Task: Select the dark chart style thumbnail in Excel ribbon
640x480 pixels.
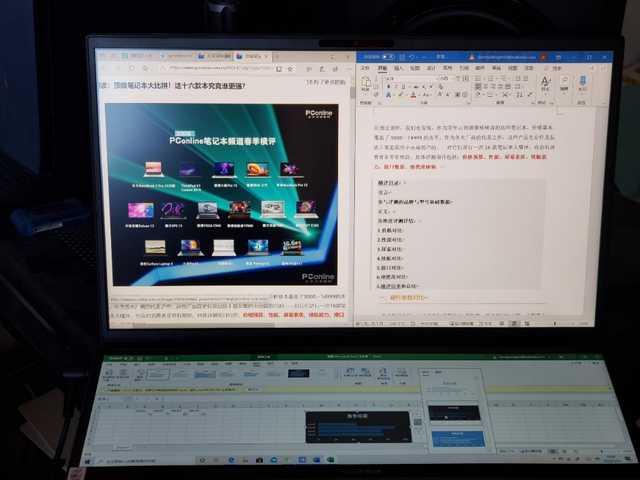Action: pyautogui.click(x=298, y=373)
